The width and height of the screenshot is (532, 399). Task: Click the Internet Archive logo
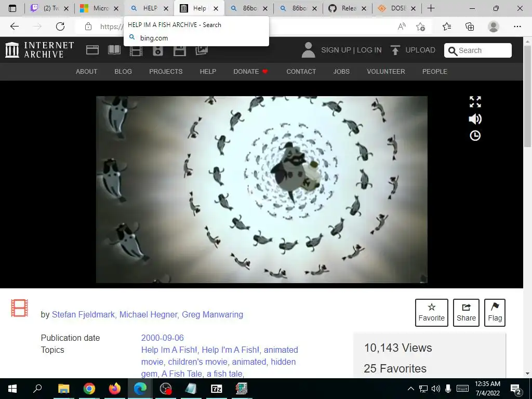[39, 50]
